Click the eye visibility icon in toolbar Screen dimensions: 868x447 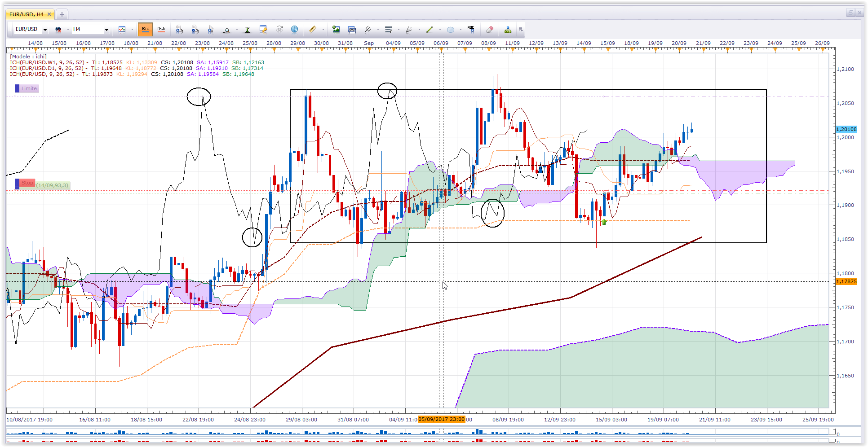pos(279,30)
